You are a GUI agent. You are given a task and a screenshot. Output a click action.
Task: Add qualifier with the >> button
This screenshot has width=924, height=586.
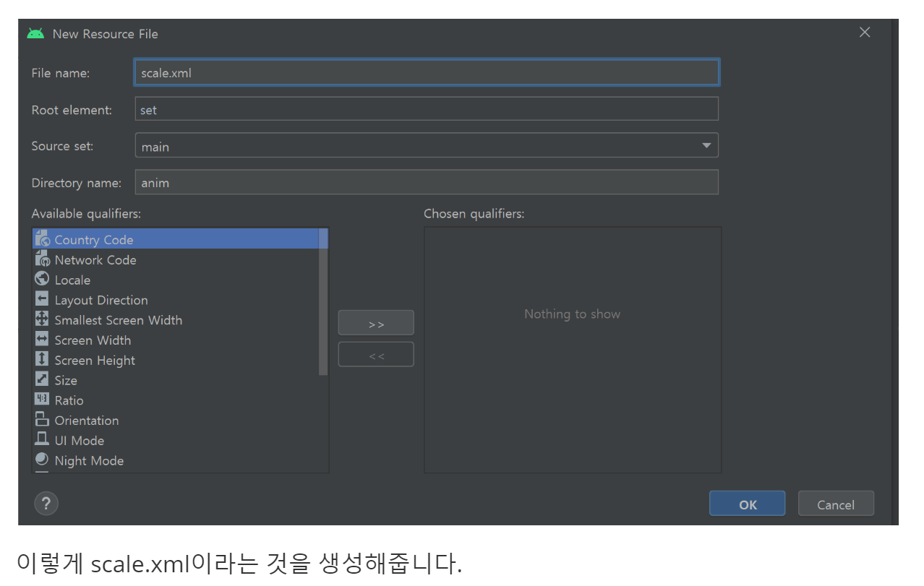pos(376,323)
